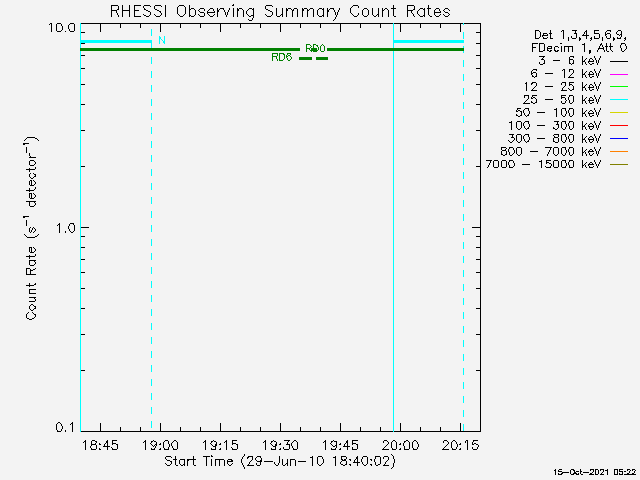Click the 800 - 7000 keV legend label
The width and height of the screenshot is (640, 480).
551,151
